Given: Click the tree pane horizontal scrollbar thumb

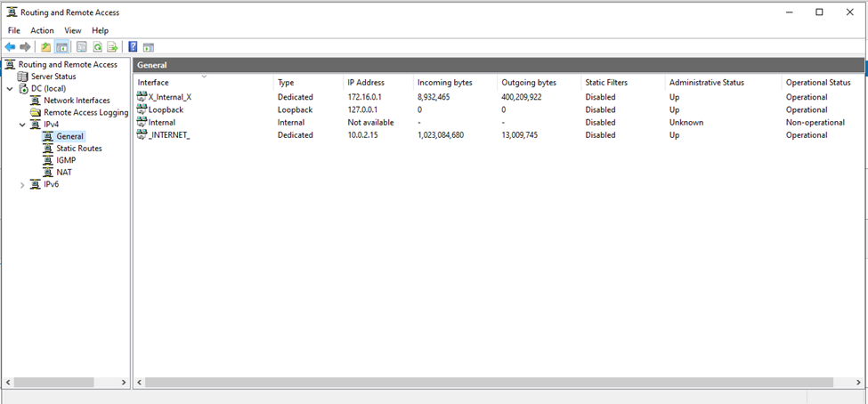Looking at the screenshot, I should pos(53,383).
